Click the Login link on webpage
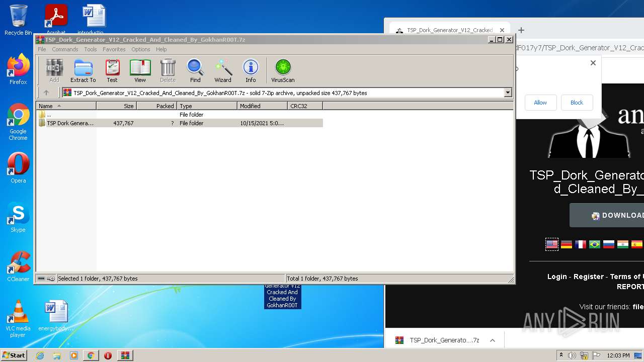Image resolution: width=644 pixels, height=362 pixels. 557,277
